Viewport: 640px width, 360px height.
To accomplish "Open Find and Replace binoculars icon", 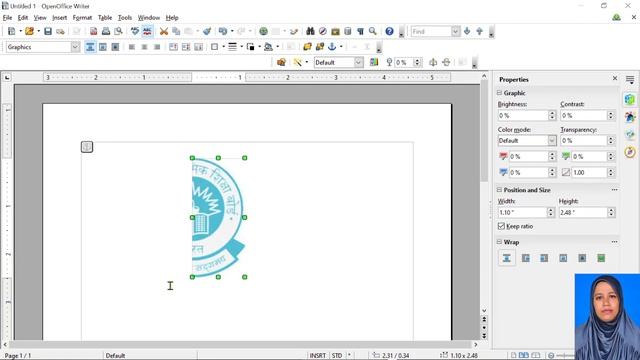I will pos(310,31).
